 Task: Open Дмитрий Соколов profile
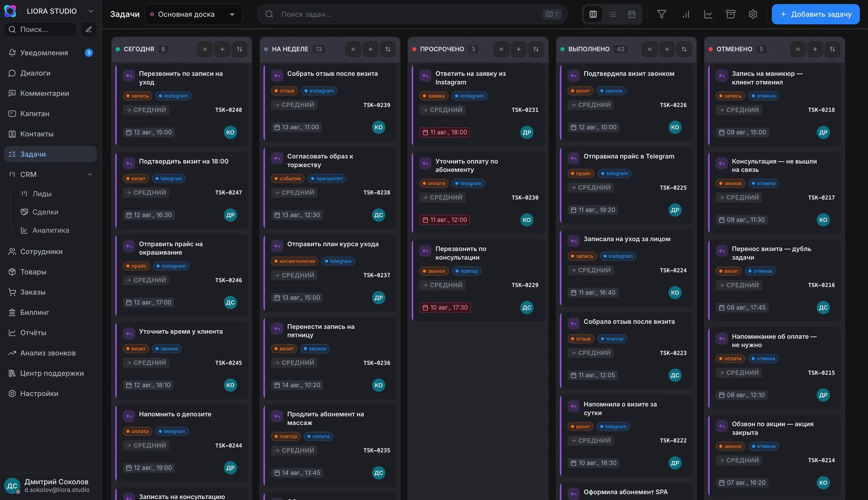pyautogui.click(x=50, y=486)
